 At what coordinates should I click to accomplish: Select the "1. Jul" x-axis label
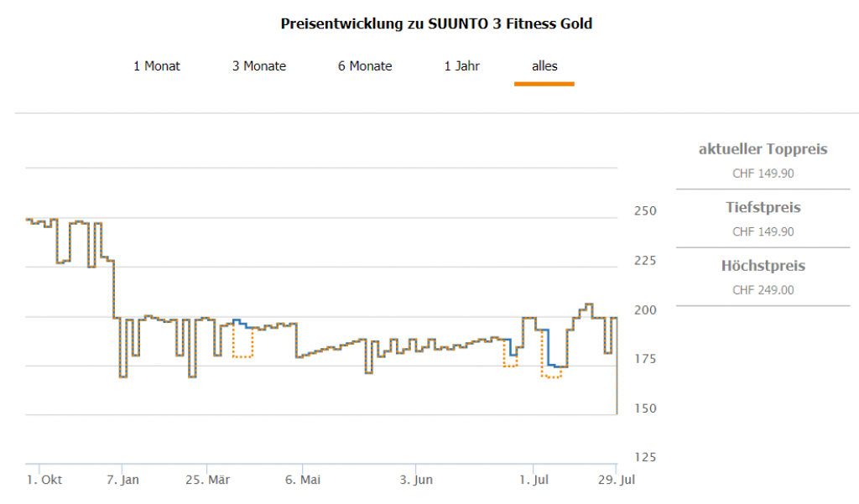(x=534, y=481)
